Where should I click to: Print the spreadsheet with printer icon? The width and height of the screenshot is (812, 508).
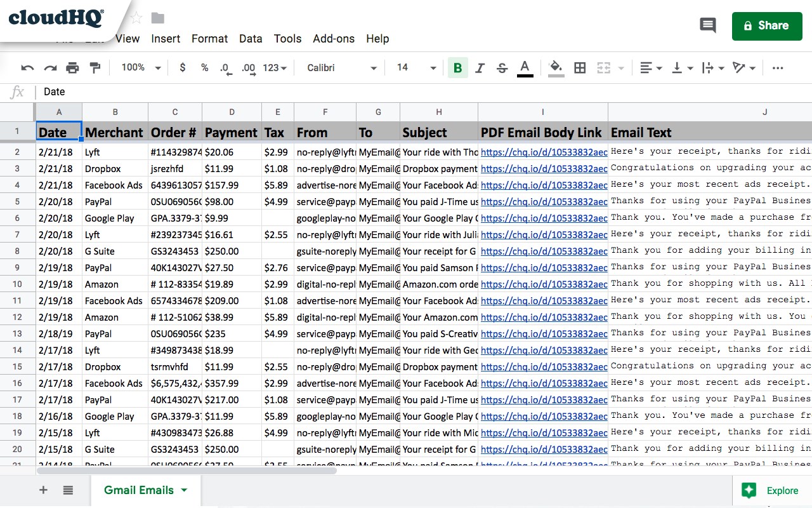coord(73,68)
